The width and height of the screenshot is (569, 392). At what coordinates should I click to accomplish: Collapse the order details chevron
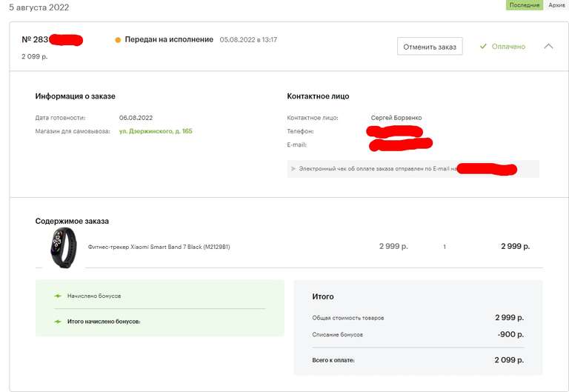[x=548, y=47]
